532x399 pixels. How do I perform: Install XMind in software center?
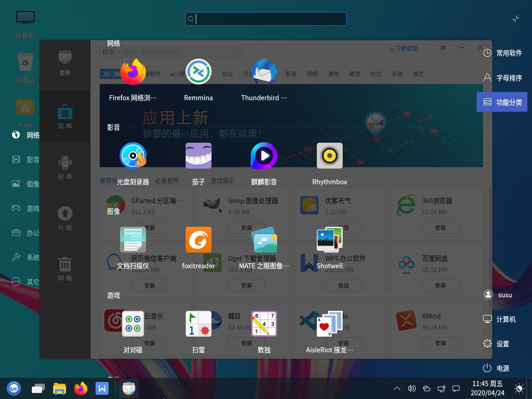click(441, 343)
